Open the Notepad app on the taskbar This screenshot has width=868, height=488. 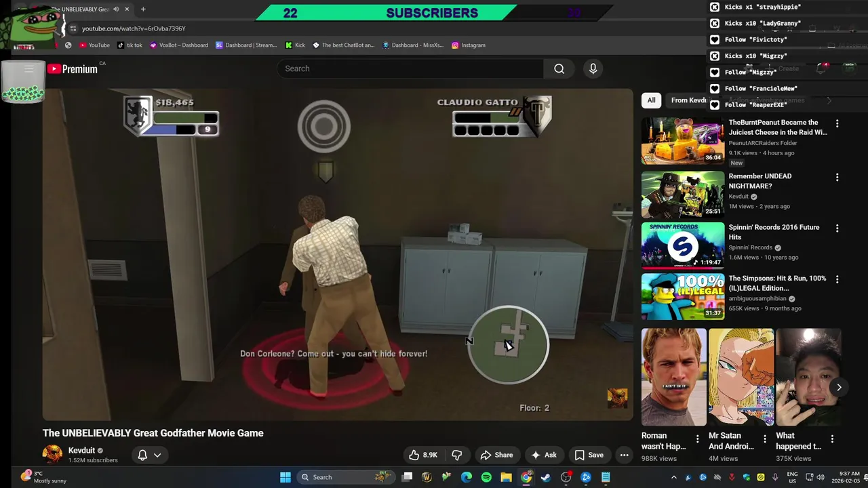(x=606, y=477)
